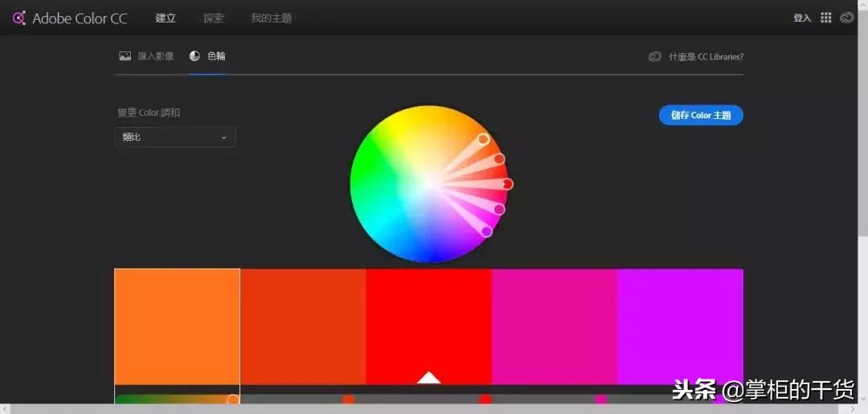The image size is (868, 414).
Task: Select the purple color swatch
Action: [680, 326]
